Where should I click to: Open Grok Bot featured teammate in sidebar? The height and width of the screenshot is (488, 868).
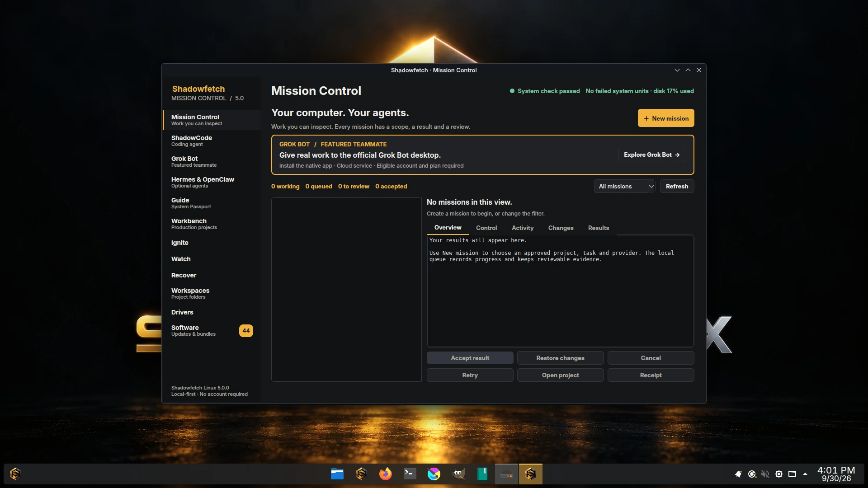(x=212, y=161)
